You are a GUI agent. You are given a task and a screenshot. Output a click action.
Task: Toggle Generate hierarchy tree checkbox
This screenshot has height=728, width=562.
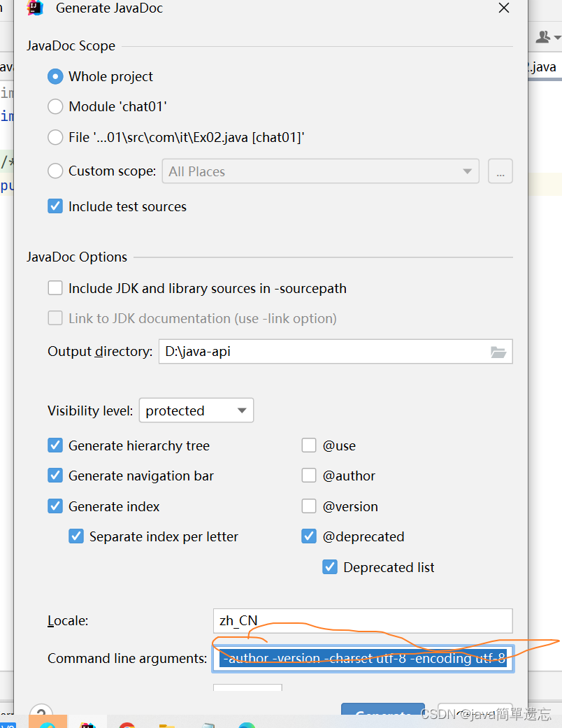(55, 445)
